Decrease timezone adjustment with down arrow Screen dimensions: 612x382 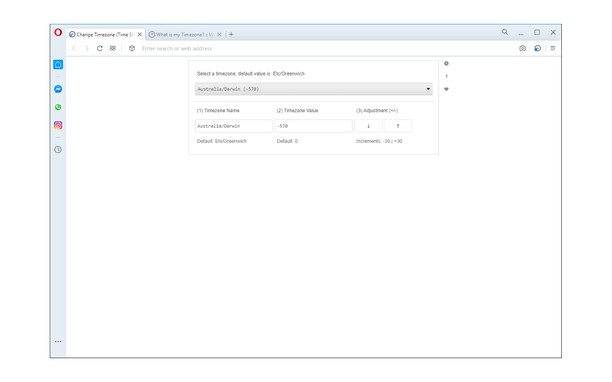[x=368, y=126]
